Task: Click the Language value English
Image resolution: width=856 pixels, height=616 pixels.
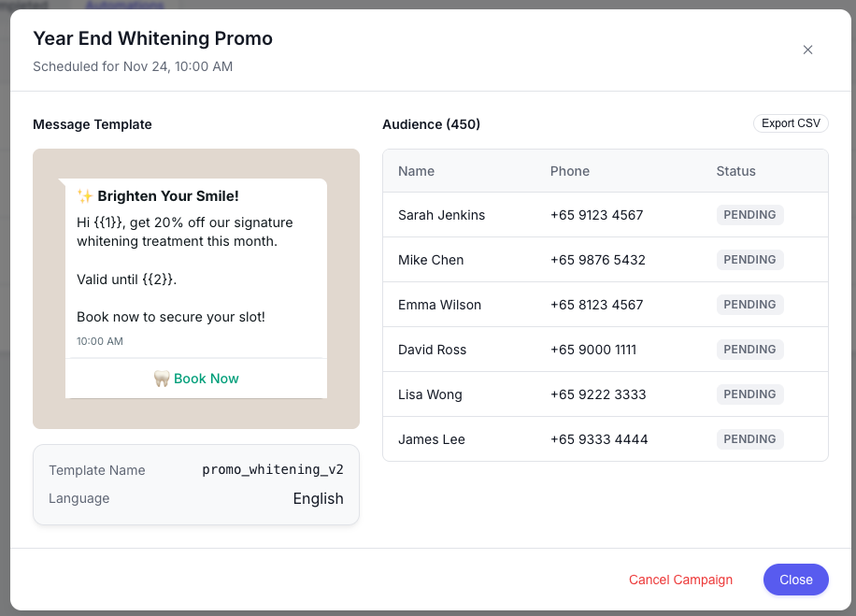Action: [318, 498]
